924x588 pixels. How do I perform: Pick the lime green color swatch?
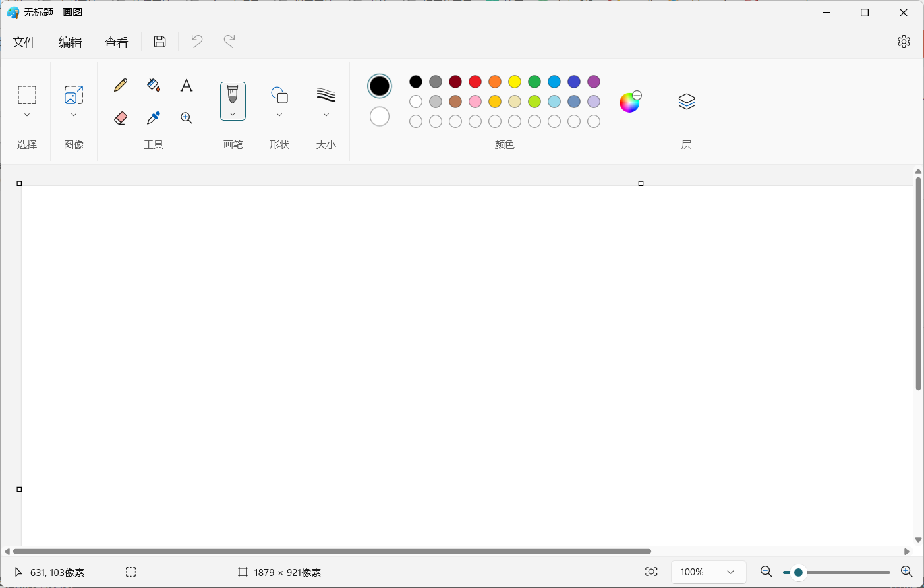tap(534, 102)
